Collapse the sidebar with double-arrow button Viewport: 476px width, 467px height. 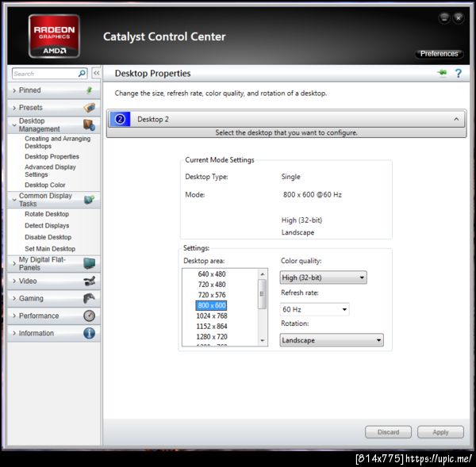coord(96,73)
